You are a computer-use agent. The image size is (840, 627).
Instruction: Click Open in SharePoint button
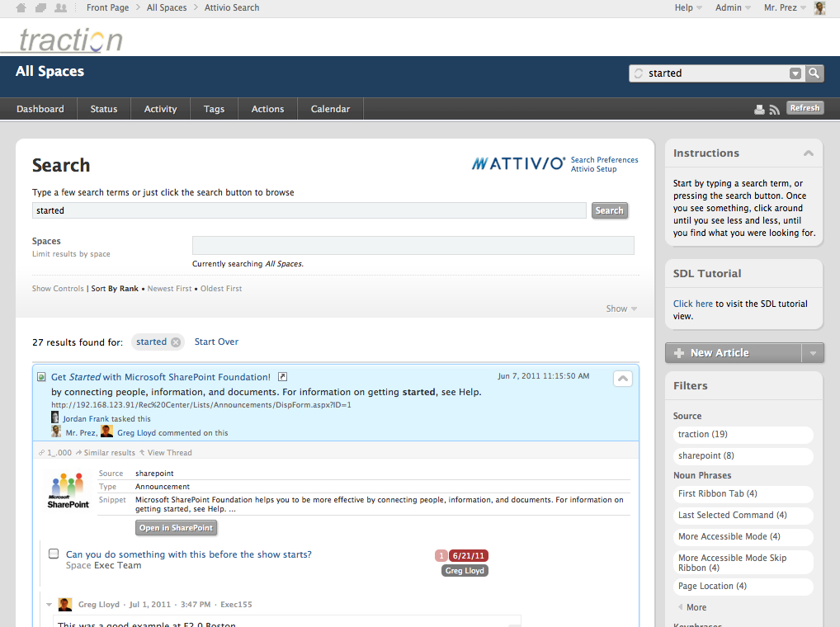[177, 528]
